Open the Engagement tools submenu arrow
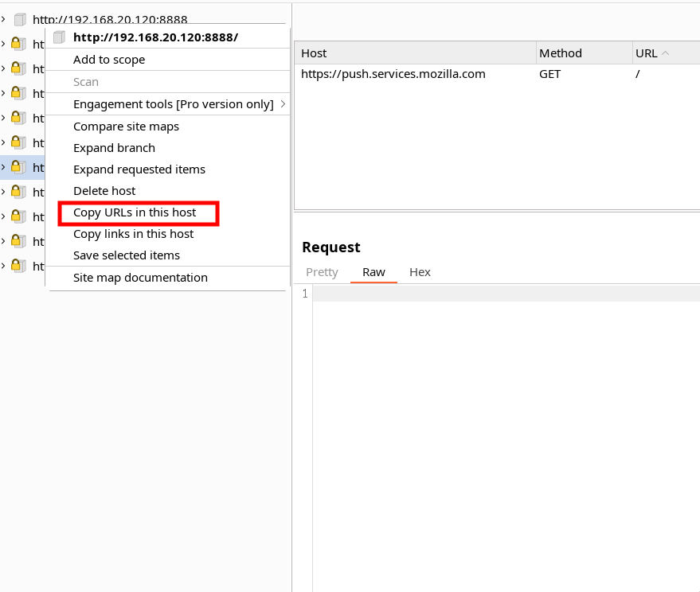Screen dimensions: 700x592 tap(283, 104)
